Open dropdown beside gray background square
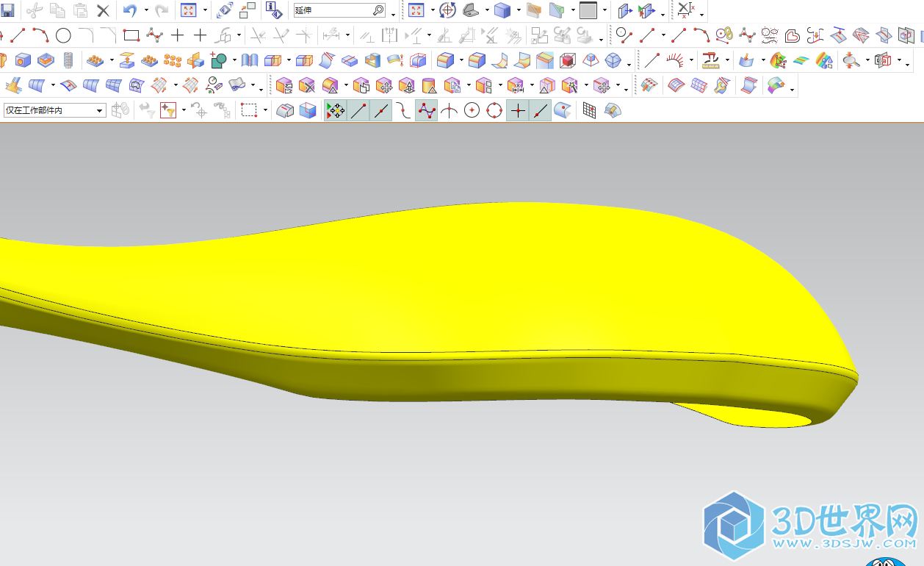The height and width of the screenshot is (566, 924). pyautogui.click(x=605, y=10)
